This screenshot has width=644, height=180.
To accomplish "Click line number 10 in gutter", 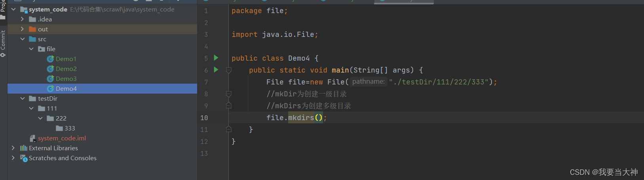I will (x=204, y=118).
